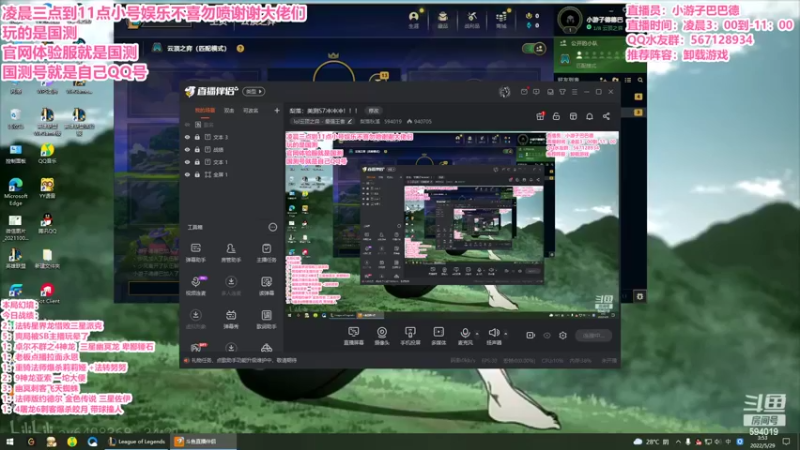
Task: Open the notification bell
Action: 589,116
